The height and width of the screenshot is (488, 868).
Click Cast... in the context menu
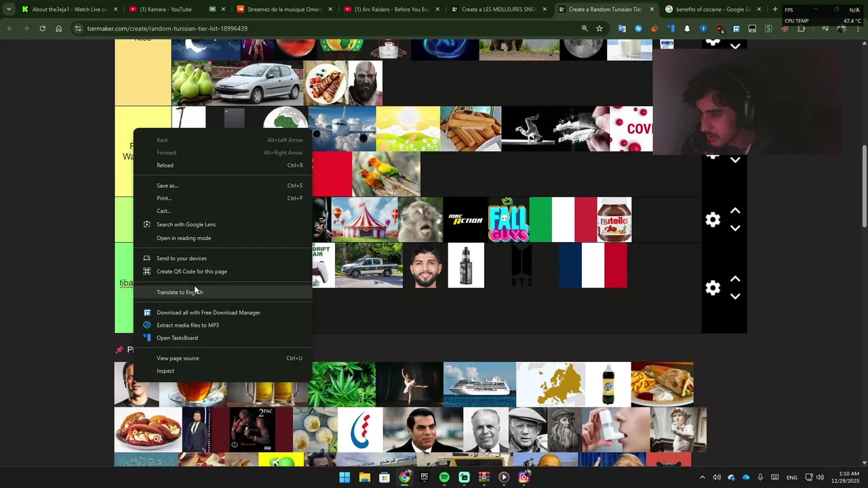click(x=222, y=211)
